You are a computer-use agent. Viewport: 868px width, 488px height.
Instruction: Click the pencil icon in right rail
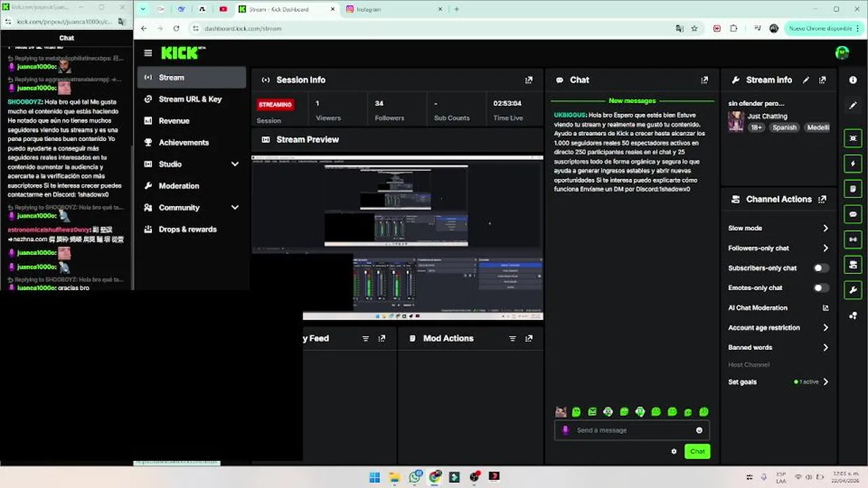pos(853,106)
